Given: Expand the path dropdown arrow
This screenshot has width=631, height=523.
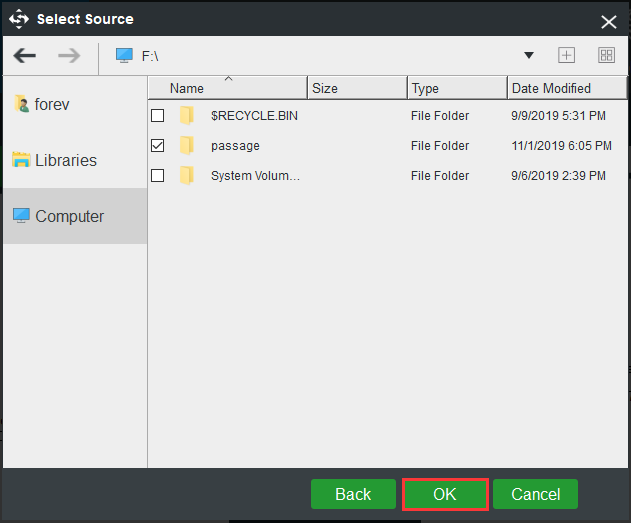Looking at the screenshot, I should point(529,56).
